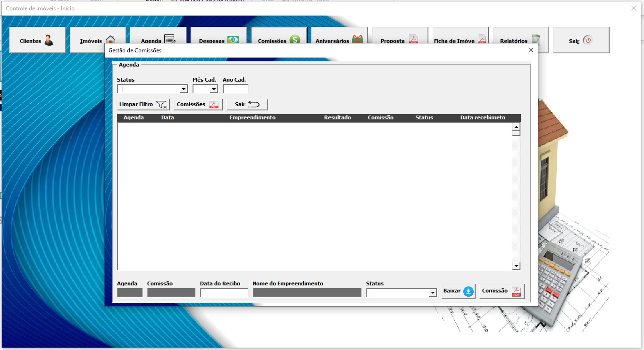Click the Data do Recibo input field

coord(224,293)
